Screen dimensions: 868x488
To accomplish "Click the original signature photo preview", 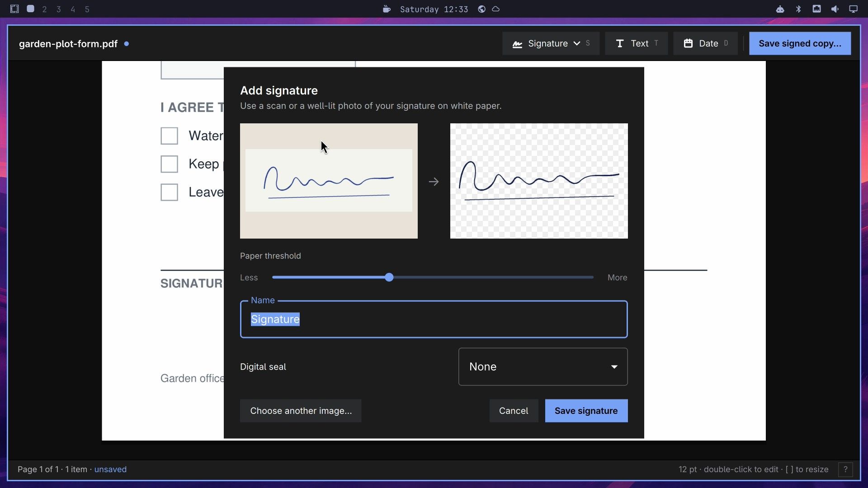I will (x=329, y=181).
